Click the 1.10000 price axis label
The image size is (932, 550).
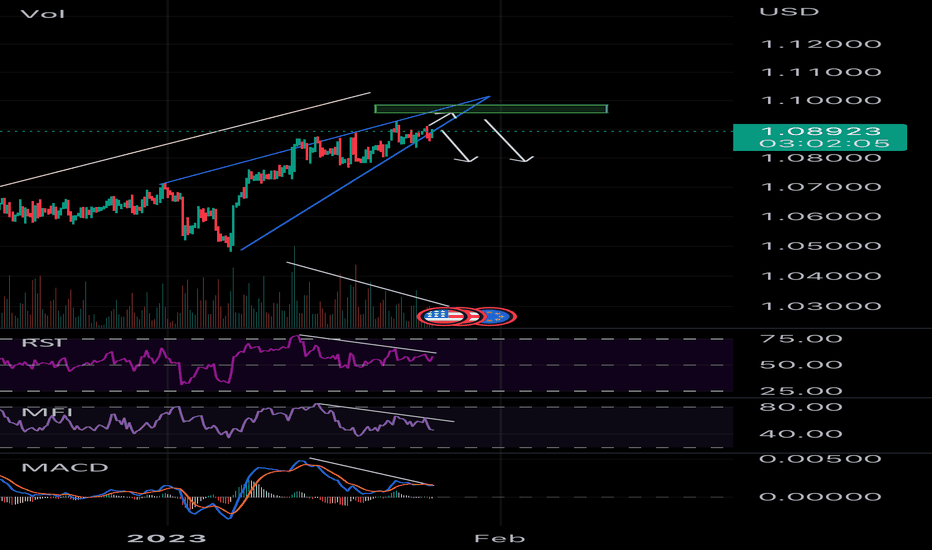[x=821, y=100]
